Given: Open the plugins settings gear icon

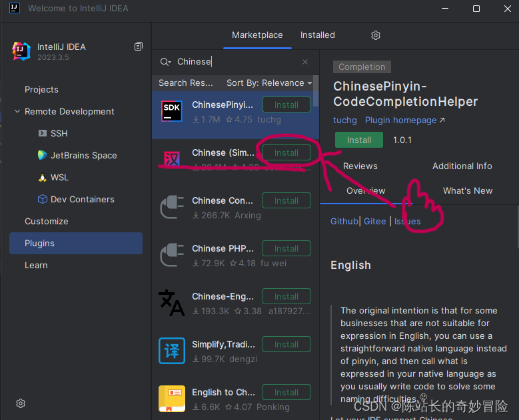Looking at the screenshot, I should click(375, 35).
